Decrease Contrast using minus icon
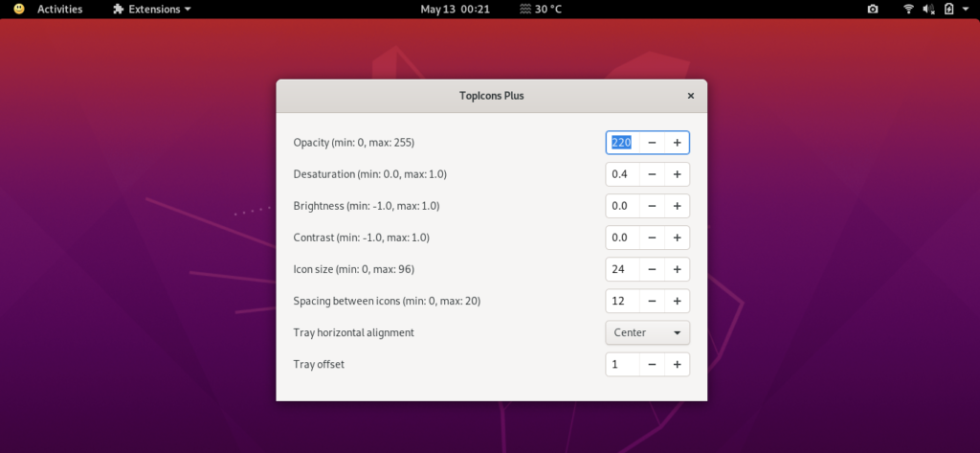Screen dimensions: 980x453 point(652,238)
